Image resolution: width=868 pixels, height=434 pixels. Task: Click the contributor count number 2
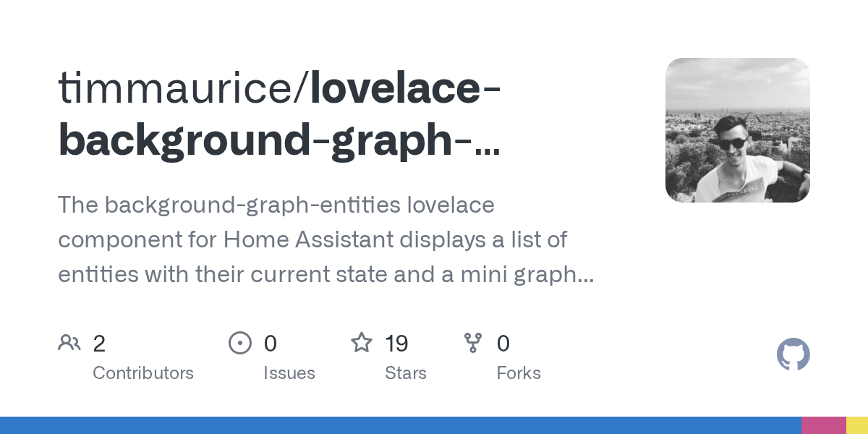99,344
